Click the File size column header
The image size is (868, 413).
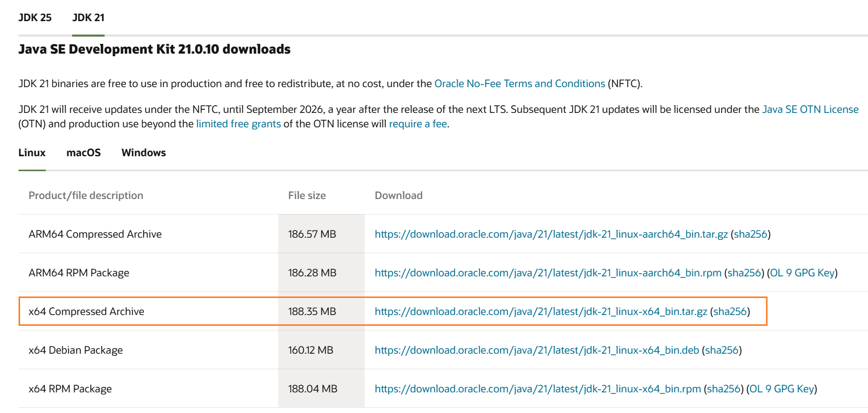coord(307,195)
